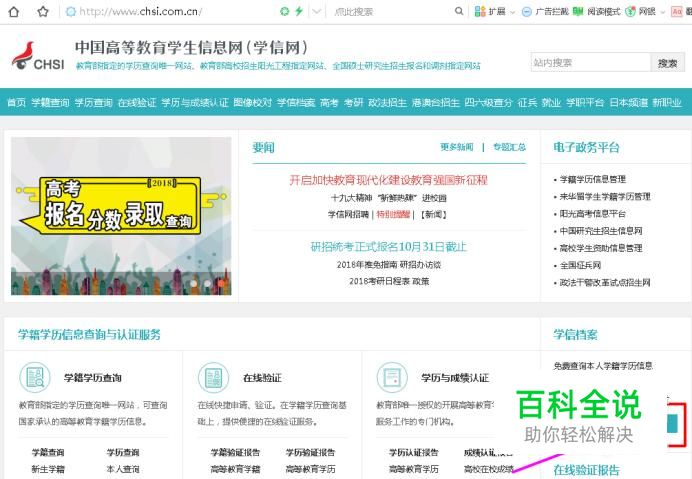Click the browser home icon
This screenshot has height=479, width=692.
click(x=14, y=11)
